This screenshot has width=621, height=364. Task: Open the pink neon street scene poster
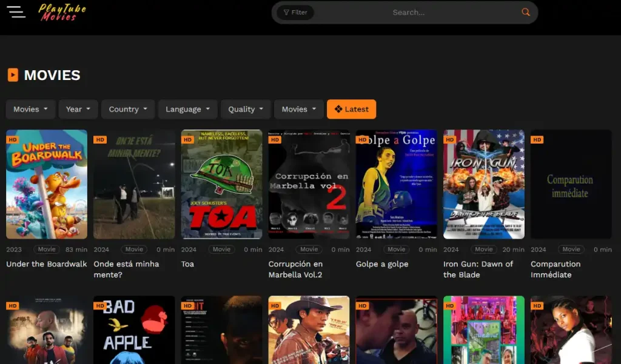point(484,330)
